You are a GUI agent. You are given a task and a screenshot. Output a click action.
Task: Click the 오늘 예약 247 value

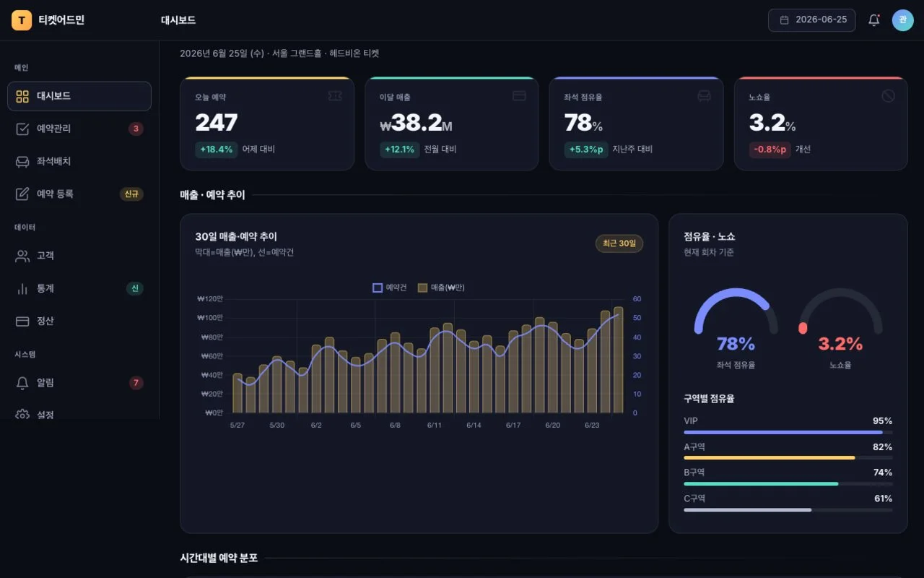click(x=217, y=123)
